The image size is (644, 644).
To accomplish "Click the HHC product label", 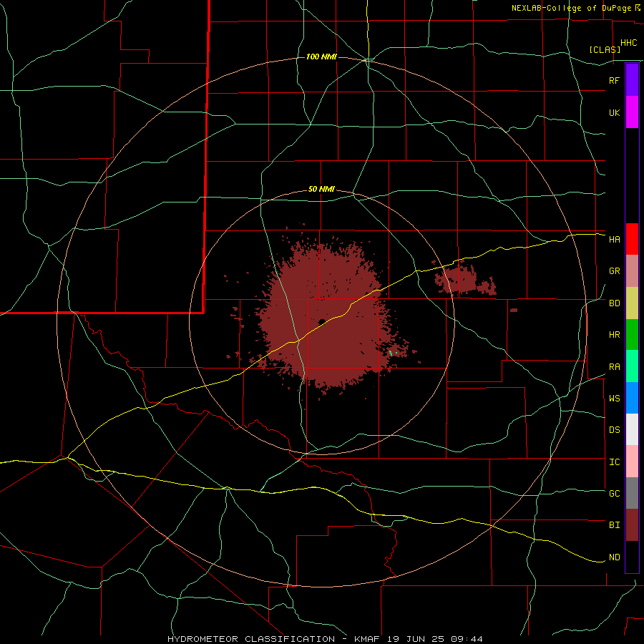I will (628, 43).
